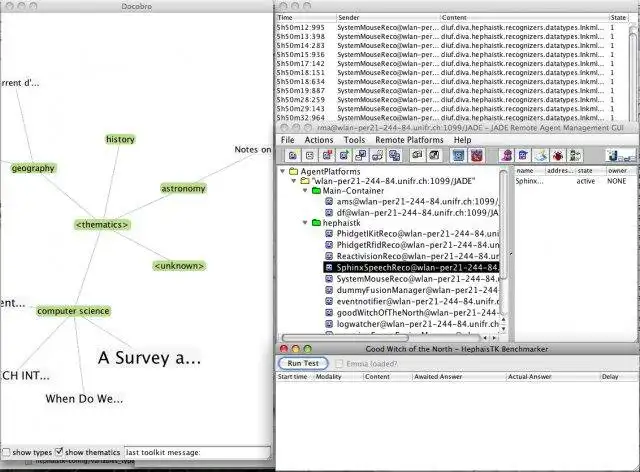Select the SystemMouseReco agent row in tree
Screen dimensions: 640x472
411,279
